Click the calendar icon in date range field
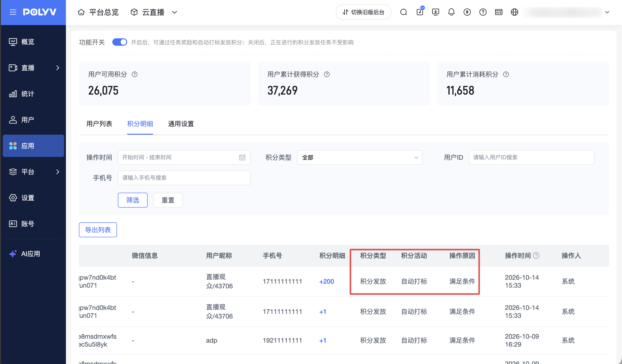 pos(242,157)
